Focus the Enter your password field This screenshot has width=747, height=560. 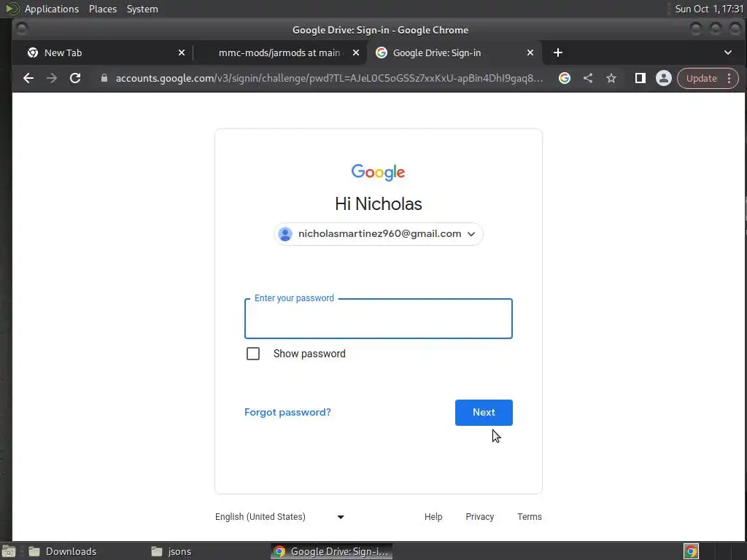pyautogui.click(x=379, y=319)
